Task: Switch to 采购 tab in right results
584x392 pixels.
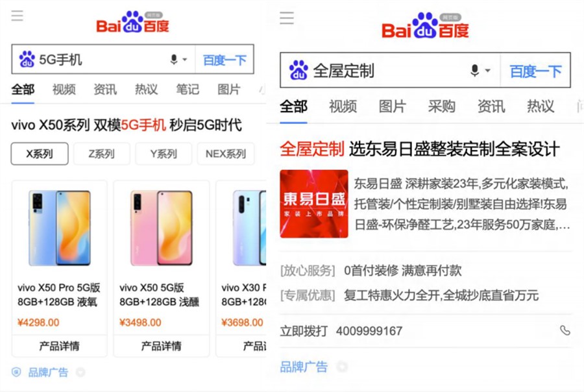Action: tap(442, 106)
